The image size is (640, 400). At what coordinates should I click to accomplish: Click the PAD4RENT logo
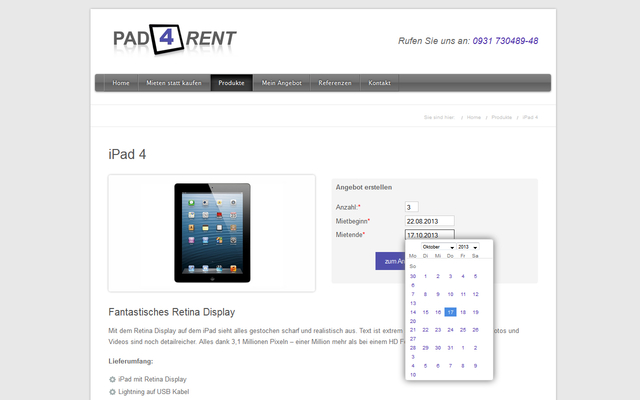point(175,39)
